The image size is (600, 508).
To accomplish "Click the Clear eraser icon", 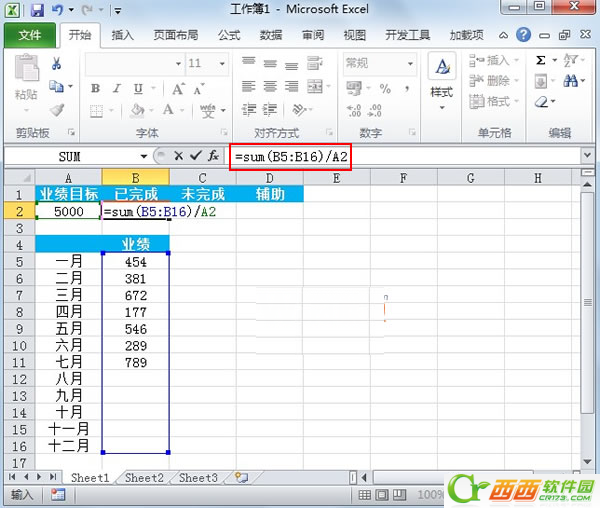I will [541, 102].
